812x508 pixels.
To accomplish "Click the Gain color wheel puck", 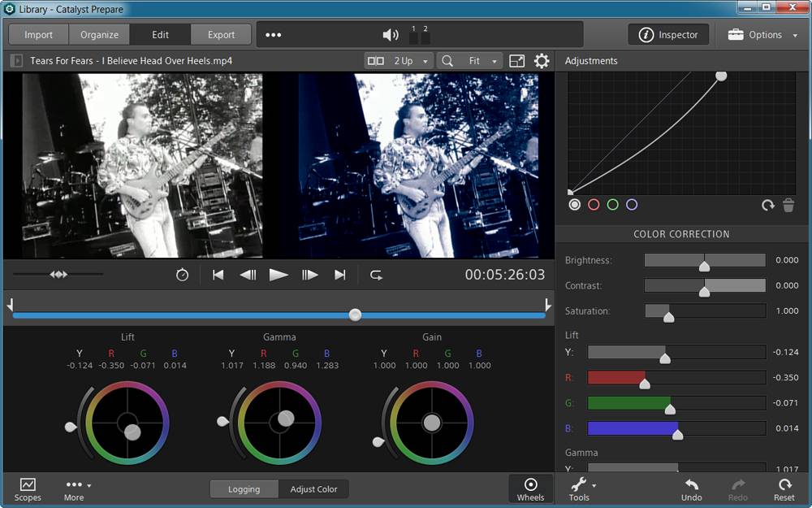I will 432,423.
